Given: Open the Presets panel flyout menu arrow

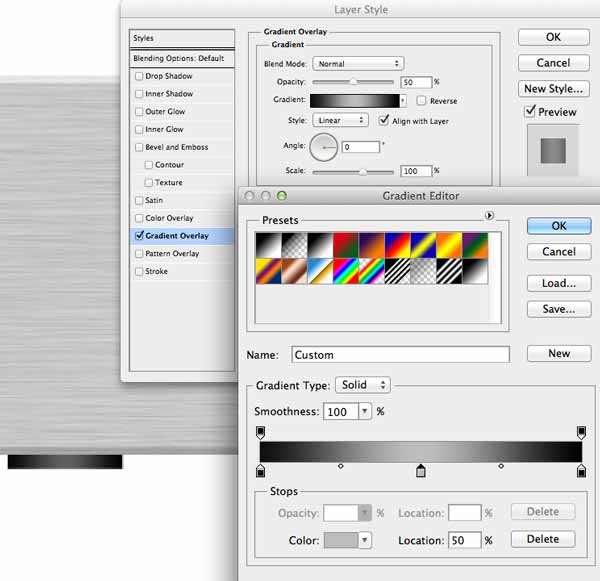Looking at the screenshot, I should click(x=489, y=215).
